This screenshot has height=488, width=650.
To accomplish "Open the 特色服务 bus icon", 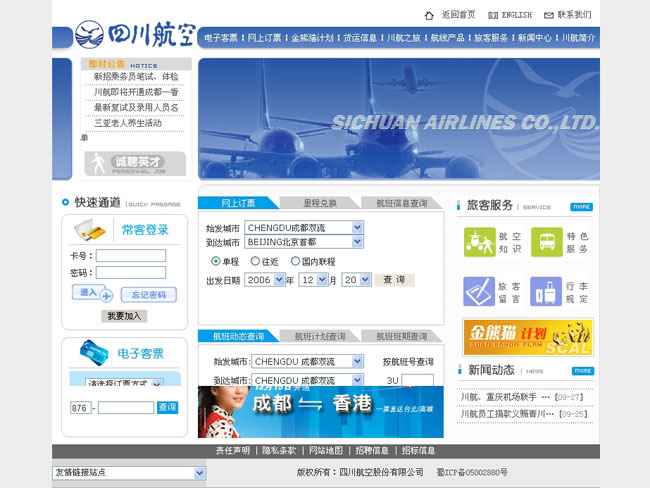I will click(546, 242).
